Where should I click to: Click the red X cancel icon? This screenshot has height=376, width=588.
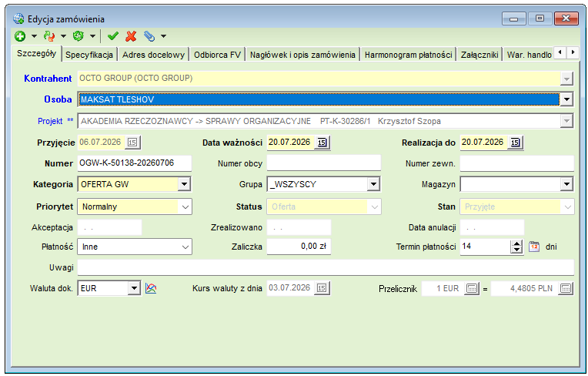[131, 36]
